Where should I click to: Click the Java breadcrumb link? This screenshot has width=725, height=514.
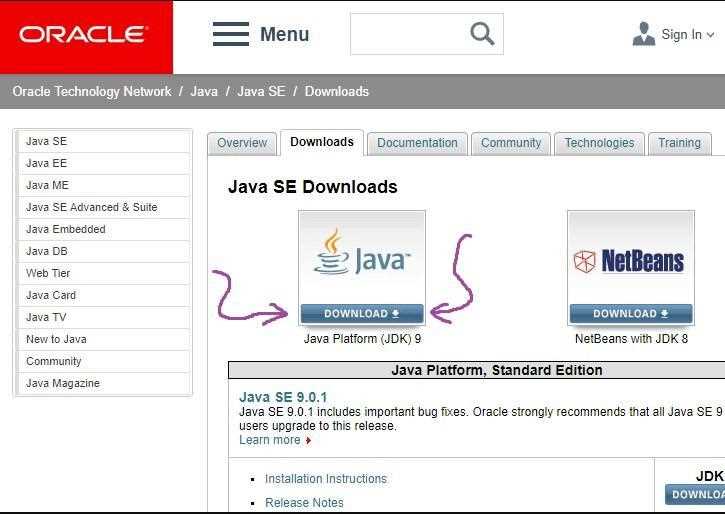204,92
